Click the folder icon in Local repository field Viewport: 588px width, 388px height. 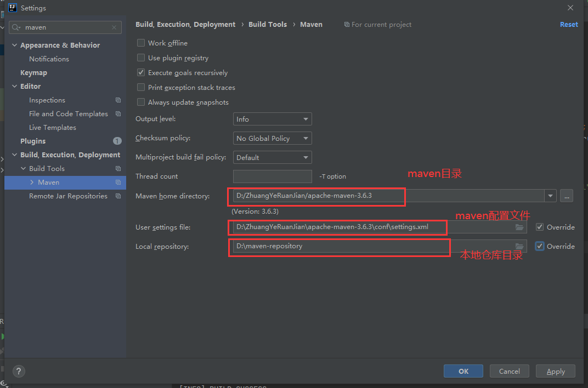point(519,247)
